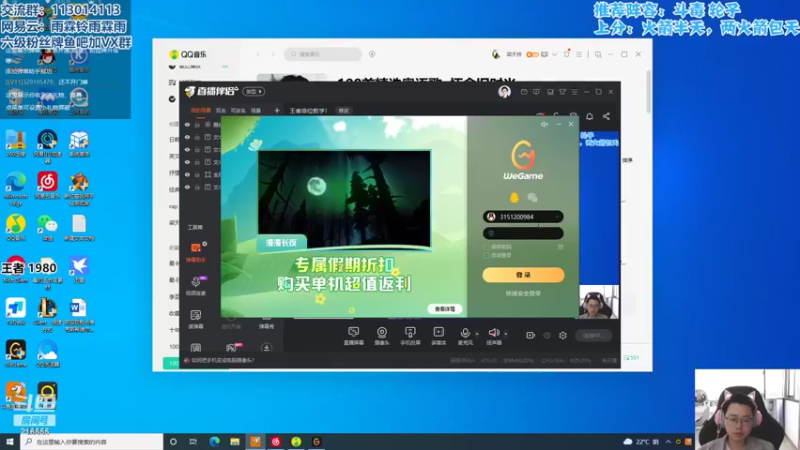Toggle visibility of fifth source layer
800x450 pixels.
coord(187,174)
